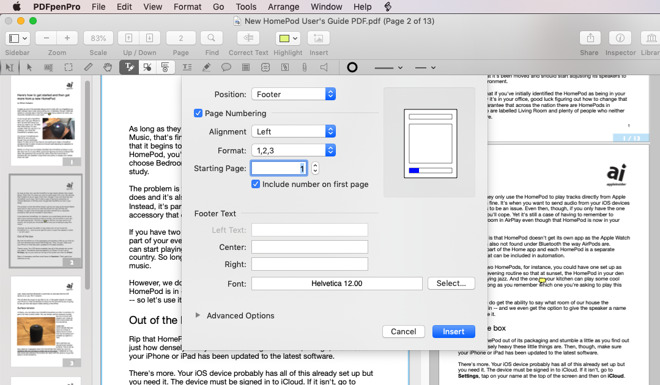Select the hand scroll tool
This screenshot has width=660, height=385.
point(108,67)
